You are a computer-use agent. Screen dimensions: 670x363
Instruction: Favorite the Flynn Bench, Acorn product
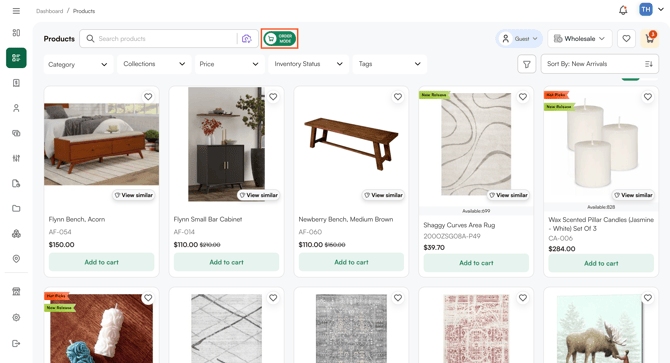tap(148, 97)
